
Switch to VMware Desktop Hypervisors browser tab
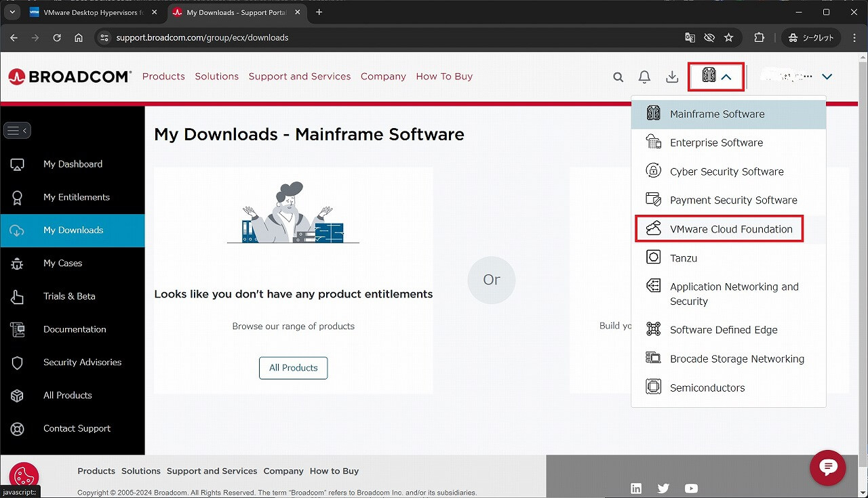click(x=94, y=12)
